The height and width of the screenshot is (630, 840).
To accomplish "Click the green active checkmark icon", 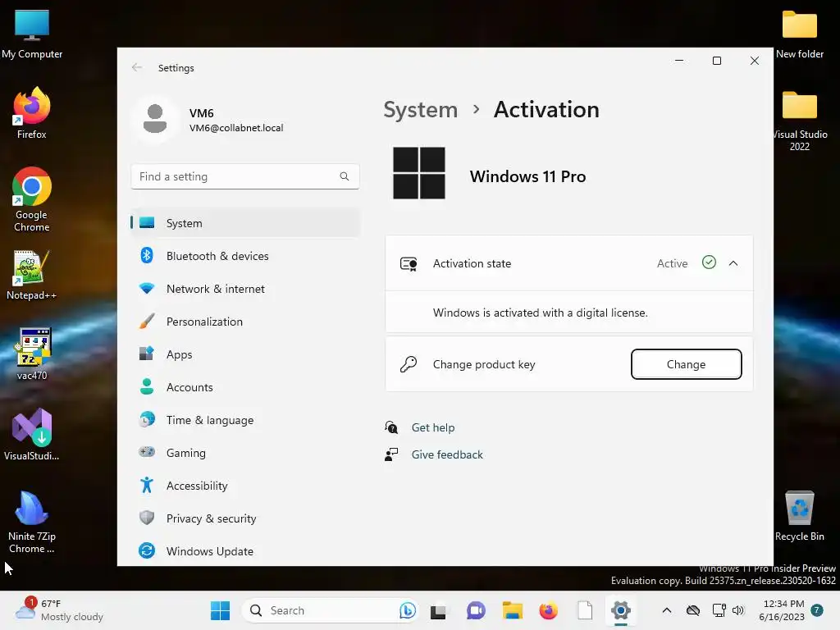I will [709, 262].
